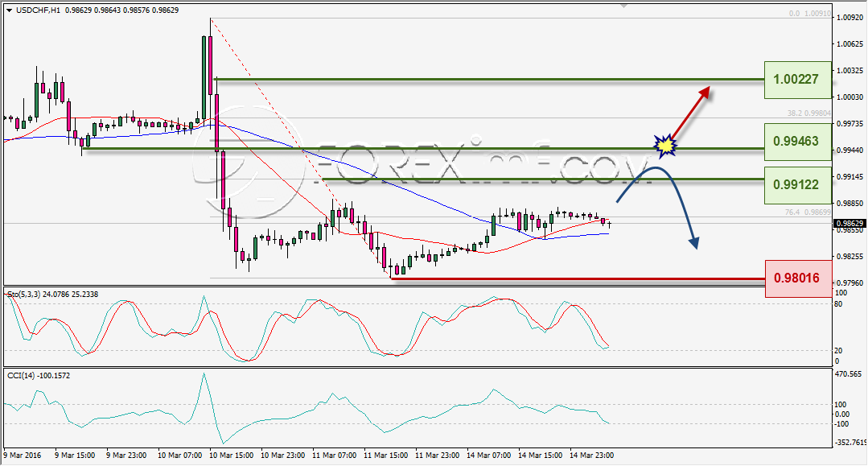Click price axis value 1.00920
Image resolution: width=868 pixels, height=466 pixels.
coord(849,17)
